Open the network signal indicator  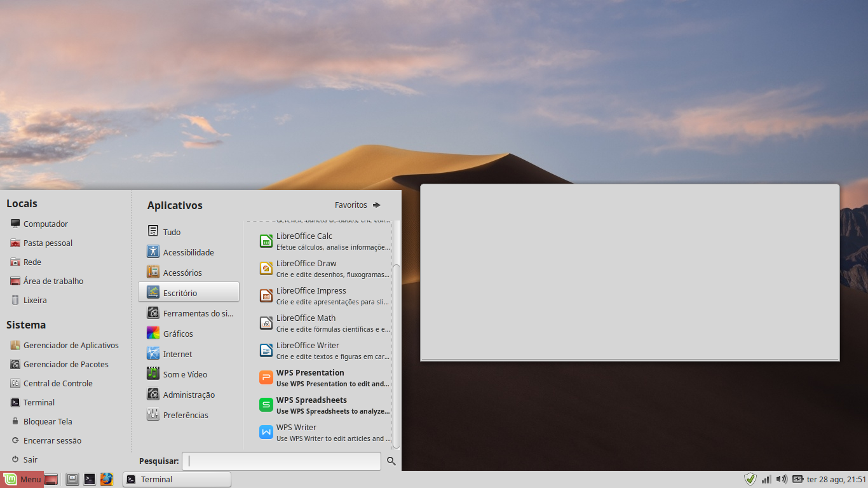coord(766,479)
